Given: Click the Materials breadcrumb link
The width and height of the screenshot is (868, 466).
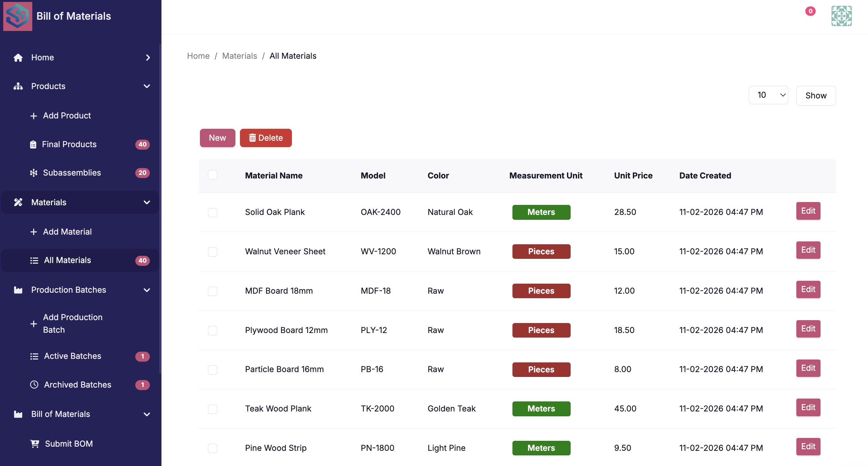Looking at the screenshot, I should point(239,56).
